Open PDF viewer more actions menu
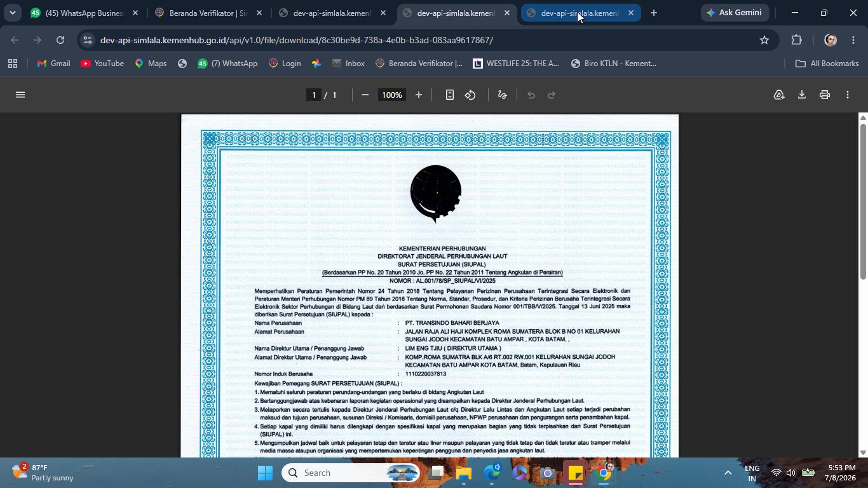Screen dimensions: 868x488 (848, 95)
